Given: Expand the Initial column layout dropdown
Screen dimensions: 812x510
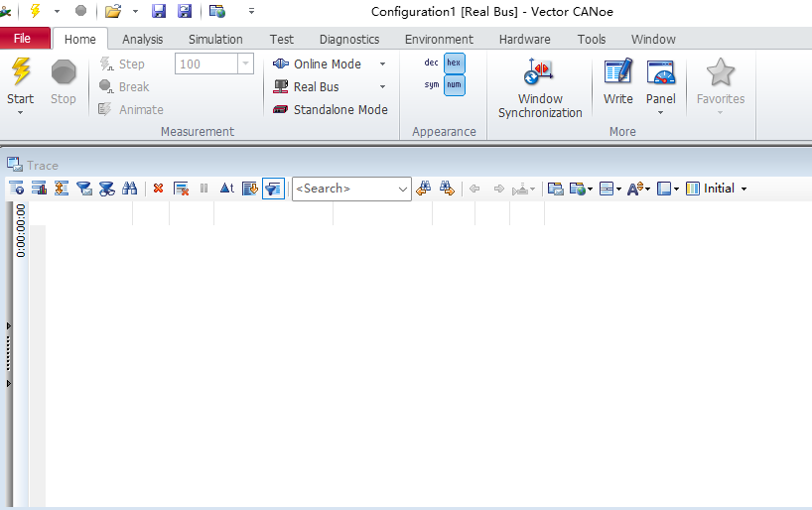Looking at the screenshot, I should (x=744, y=189).
